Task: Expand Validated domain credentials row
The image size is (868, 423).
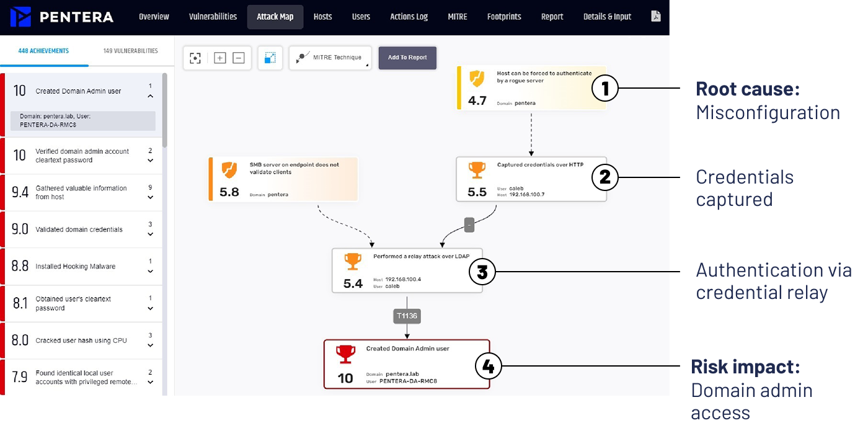Action: (x=150, y=234)
